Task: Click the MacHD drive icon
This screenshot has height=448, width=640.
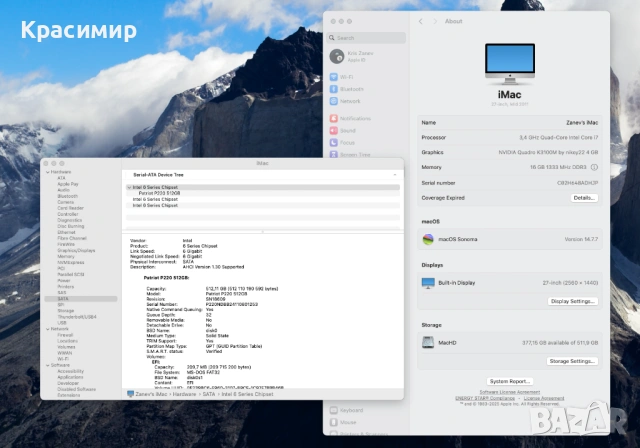Action: [428, 343]
